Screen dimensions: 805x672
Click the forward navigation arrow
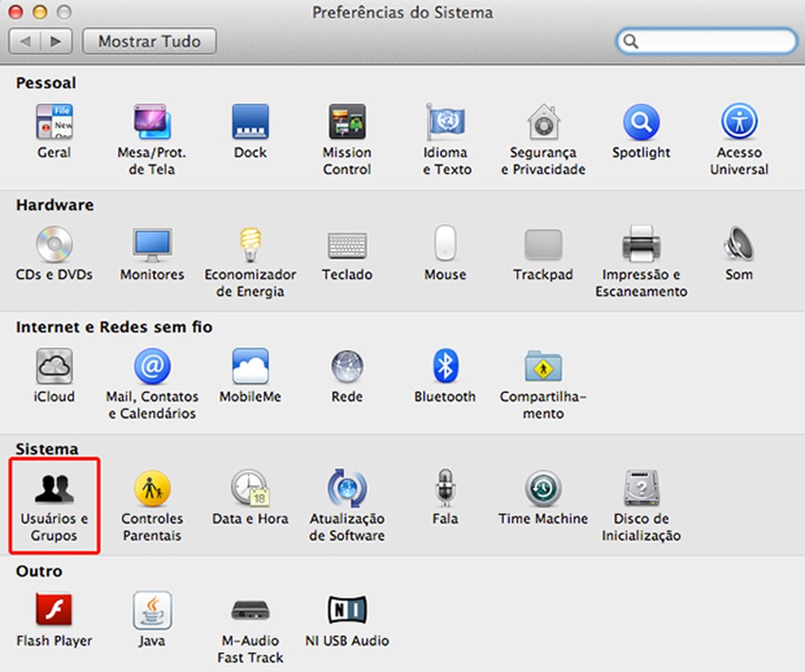[56, 41]
